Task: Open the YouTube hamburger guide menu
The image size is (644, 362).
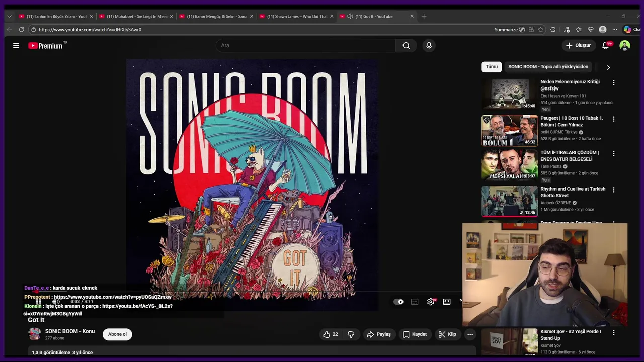Action: coord(16,46)
